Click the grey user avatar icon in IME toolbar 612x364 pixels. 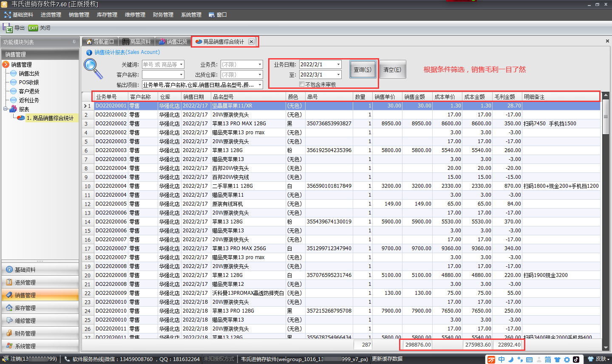(x=539, y=360)
